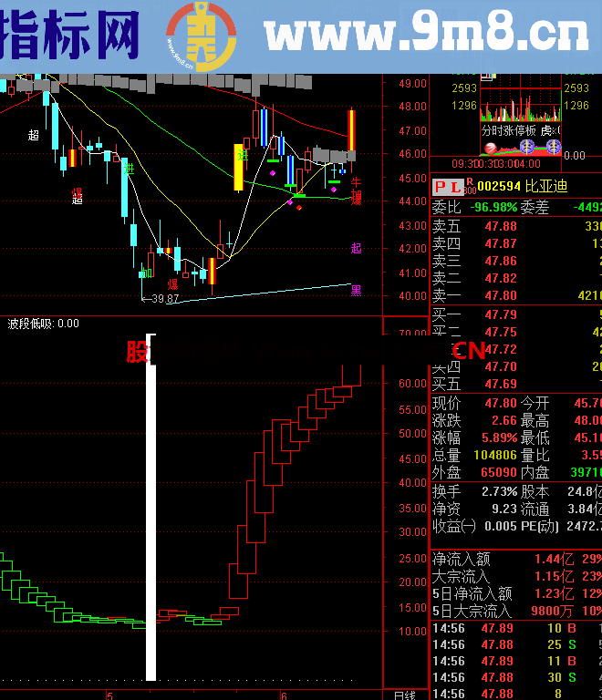The image size is (602, 700).
Task: Click the gold coin logo in the banner
Action: (x=200, y=36)
